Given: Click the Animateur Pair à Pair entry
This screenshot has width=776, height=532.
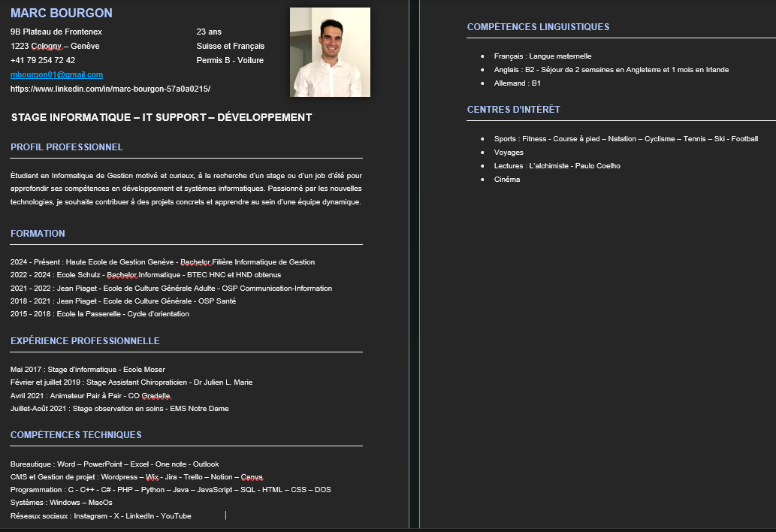Looking at the screenshot, I should [91, 396].
